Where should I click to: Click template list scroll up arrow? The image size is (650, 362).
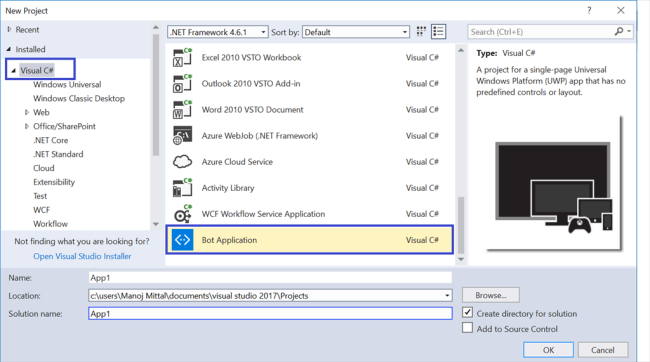[461, 50]
